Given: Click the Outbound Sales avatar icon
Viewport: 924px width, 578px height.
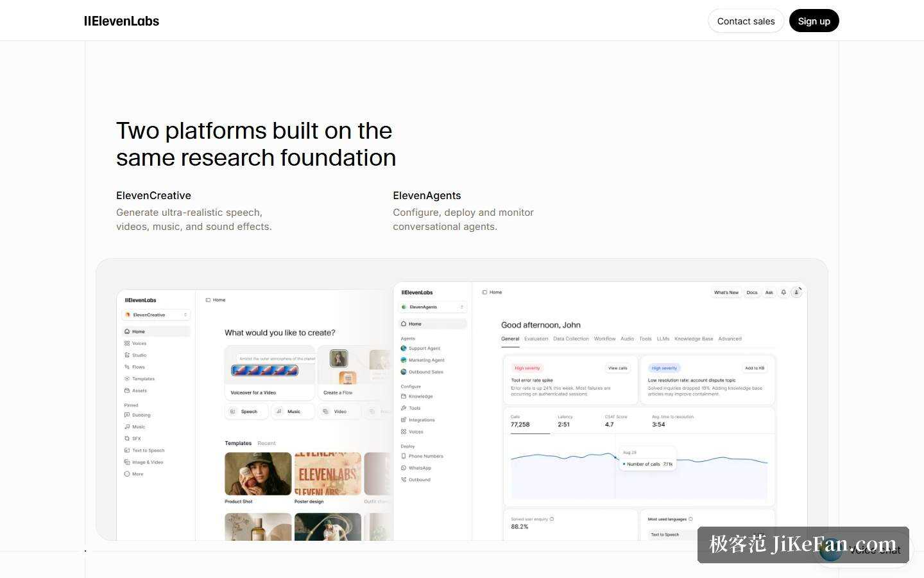Looking at the screenshot, I should (x=404, y=372).
